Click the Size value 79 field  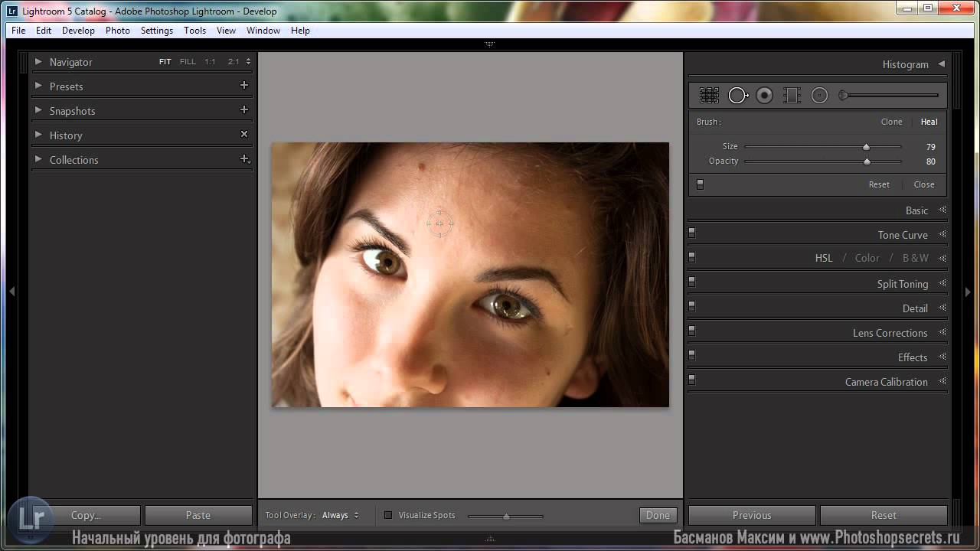coord(930,147)
